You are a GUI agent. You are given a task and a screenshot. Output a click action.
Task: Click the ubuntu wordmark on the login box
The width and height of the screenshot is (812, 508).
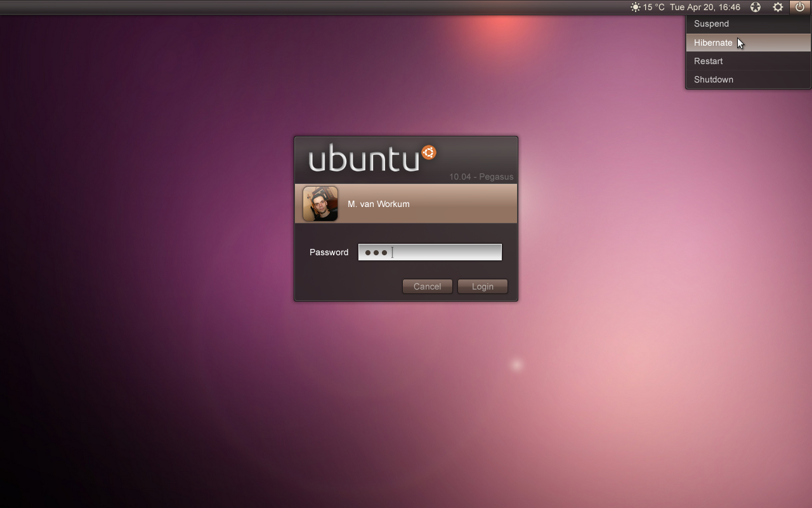(365, 159)
